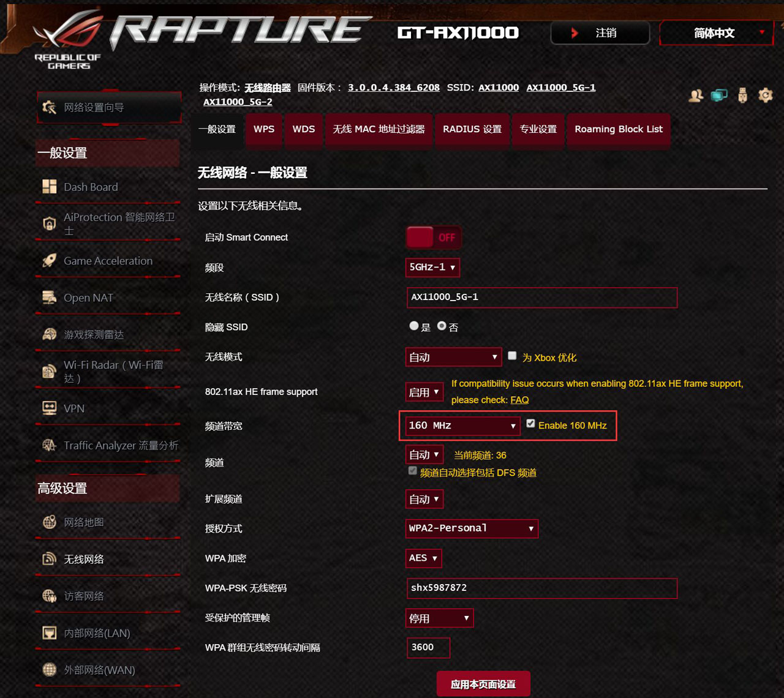This screenshot has width=784, height=698.
Task: Click the WPA-PSK 无线密码 input field
Action: coord(542,588)
